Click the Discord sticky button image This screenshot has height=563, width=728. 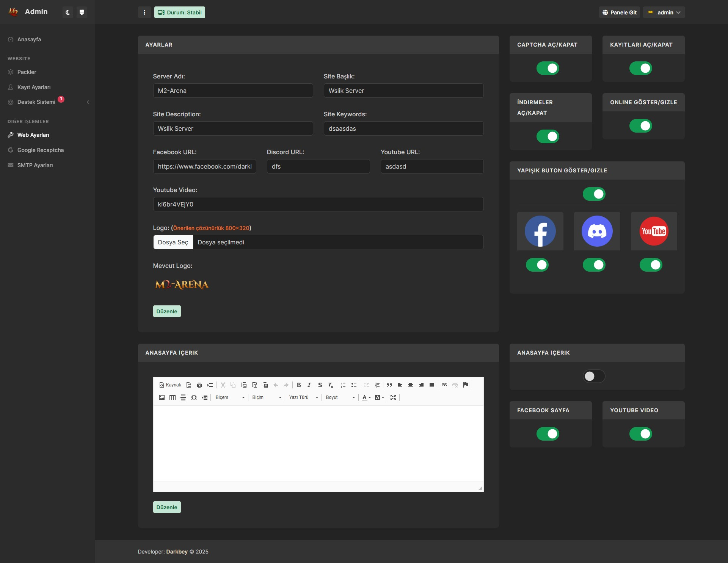click(x=597, y=231)
